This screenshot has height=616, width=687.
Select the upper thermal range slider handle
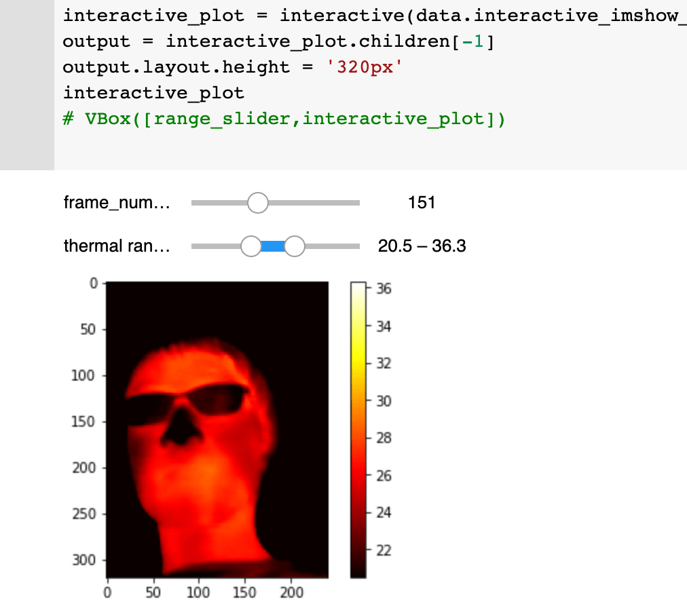point(293,246)
